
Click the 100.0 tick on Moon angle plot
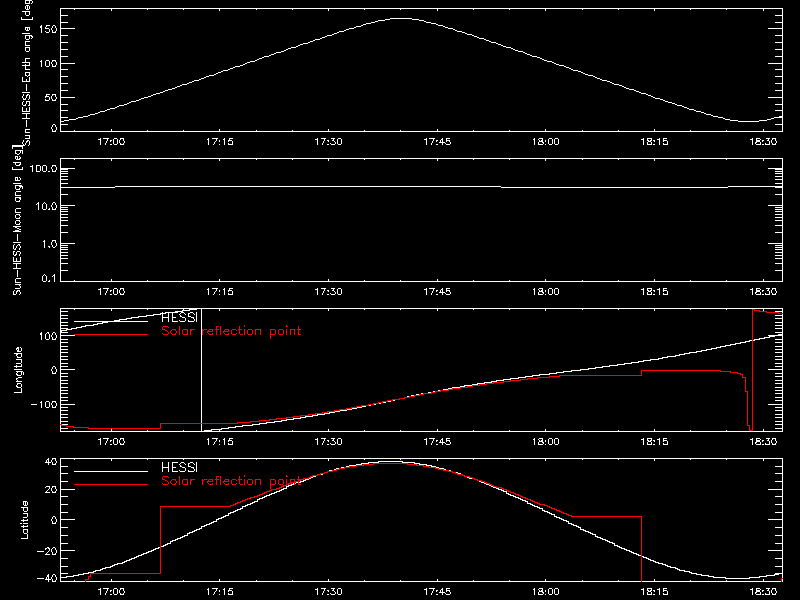43,169
